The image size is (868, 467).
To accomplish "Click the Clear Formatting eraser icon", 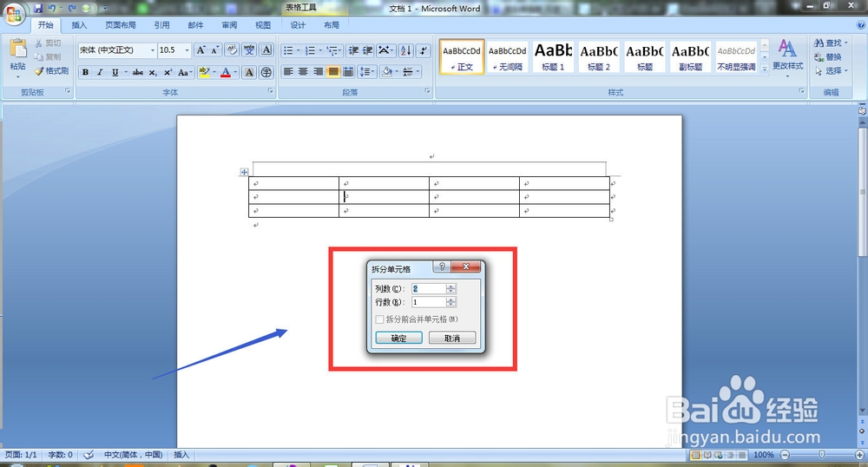I will pos(232,50).
